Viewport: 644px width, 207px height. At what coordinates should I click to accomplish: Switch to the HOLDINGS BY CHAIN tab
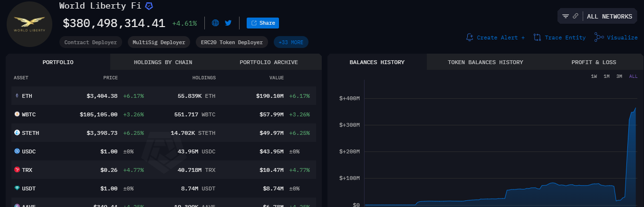[163, 62]
